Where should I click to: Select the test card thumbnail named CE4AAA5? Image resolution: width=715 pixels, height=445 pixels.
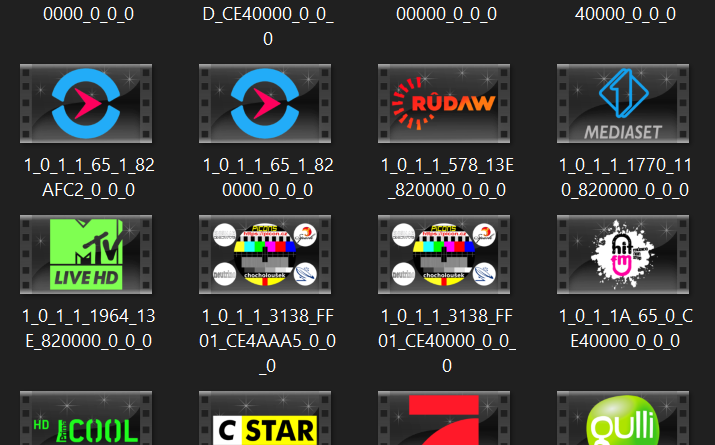pos(265,254)
